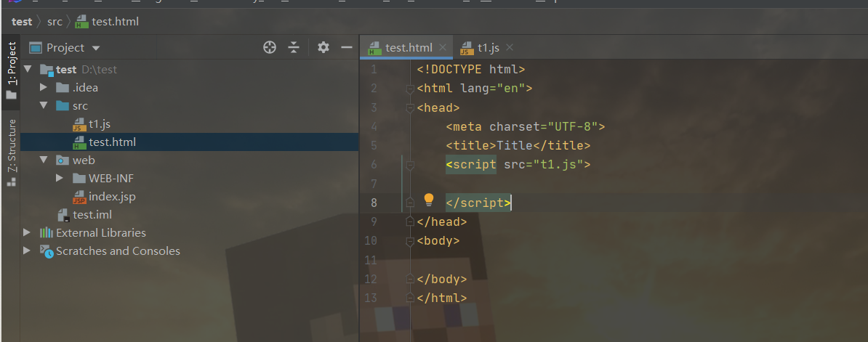Screen dimensions: 868x342
Task: Click the fold marker at line 8
Action: coord(410,203)
